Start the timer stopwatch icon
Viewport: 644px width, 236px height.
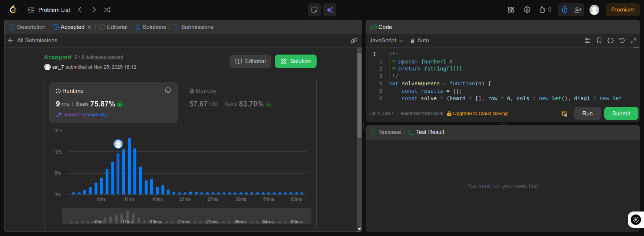coord(564,10)
